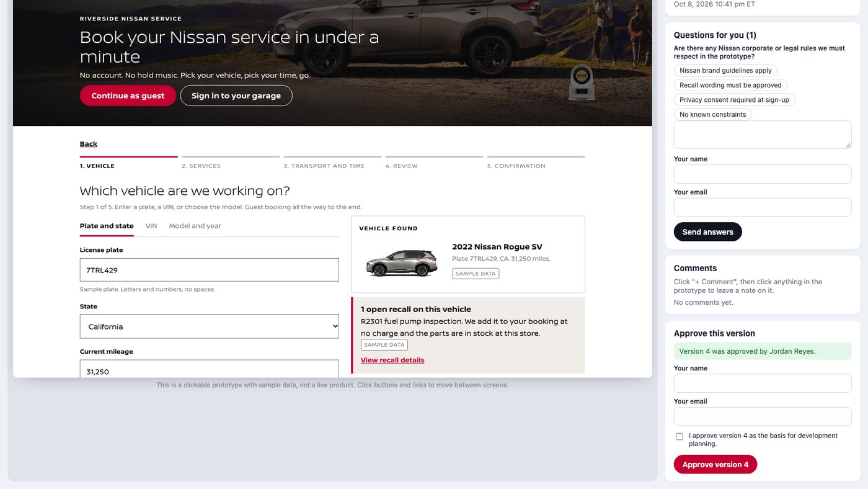This screenshot has height=489, width=868.
Task: Switch to the Plate and state tab
Action: [x=107, y=226]
